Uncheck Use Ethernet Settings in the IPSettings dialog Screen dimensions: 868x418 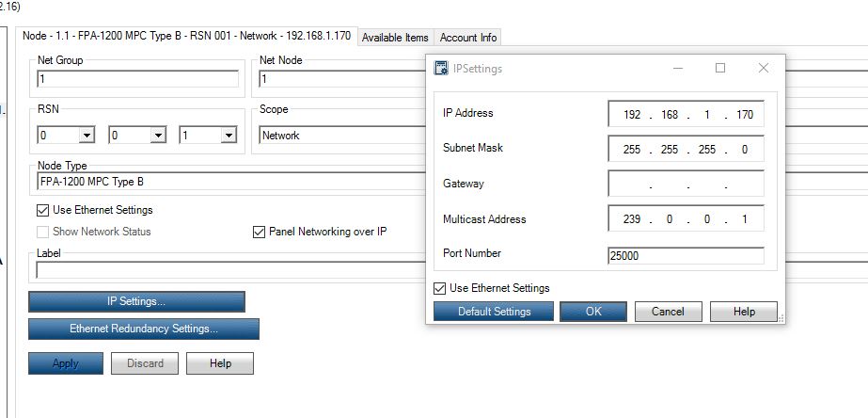pos(440,288)
